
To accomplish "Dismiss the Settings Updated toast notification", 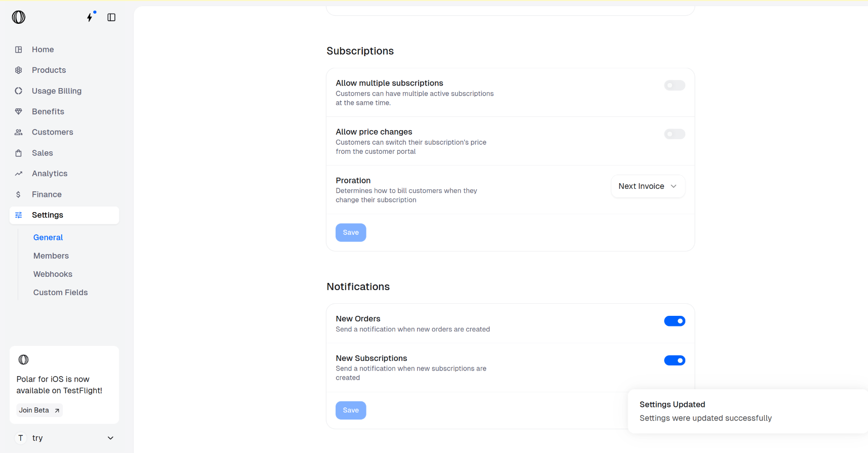I will pos(747,411).
